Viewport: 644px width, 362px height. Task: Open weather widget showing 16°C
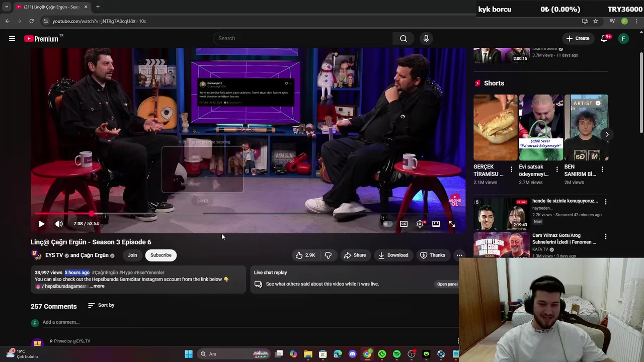point(21,354)
